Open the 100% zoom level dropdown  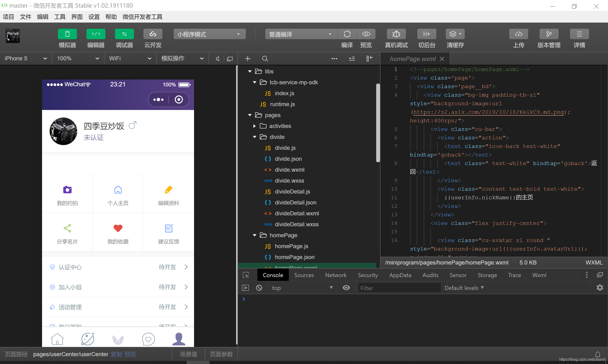pyautogui.click(x=78, y=58)
